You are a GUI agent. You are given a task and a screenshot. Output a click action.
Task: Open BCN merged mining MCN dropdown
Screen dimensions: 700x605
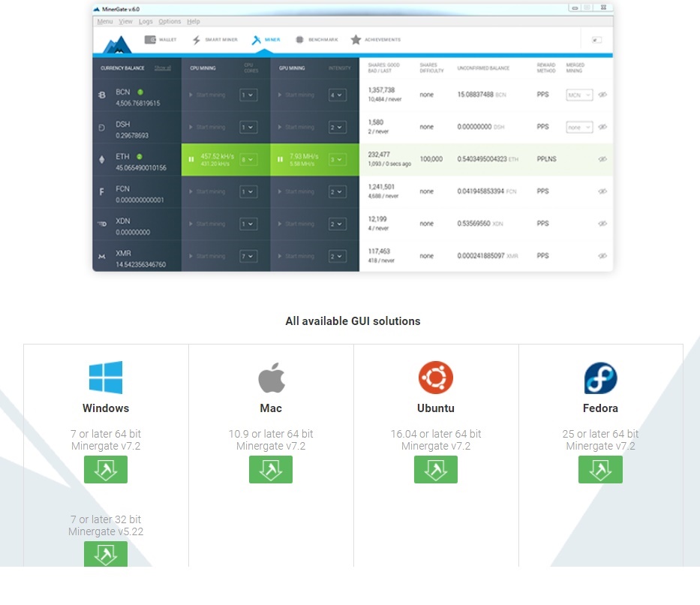click(579, 95)
